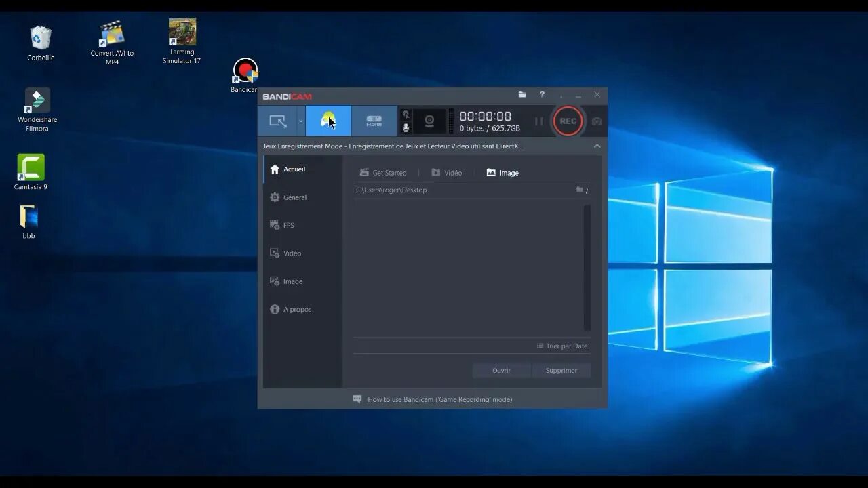This screenshot has width=868, height=488.
Task: Click the C:\Users\roger\Desktop output path
Action: [x=391, y=190]
